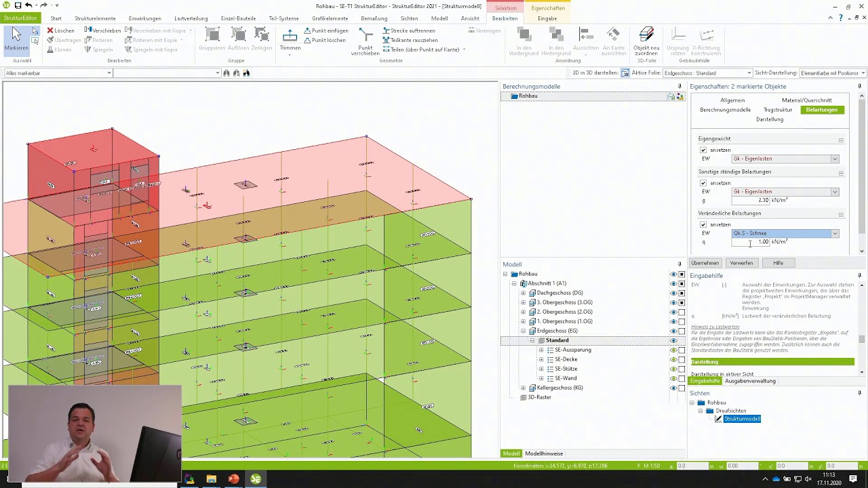Screen dimensions: 868x488
Task: Open the Eigengewicht EW dropdown
Action: (835, 159)
